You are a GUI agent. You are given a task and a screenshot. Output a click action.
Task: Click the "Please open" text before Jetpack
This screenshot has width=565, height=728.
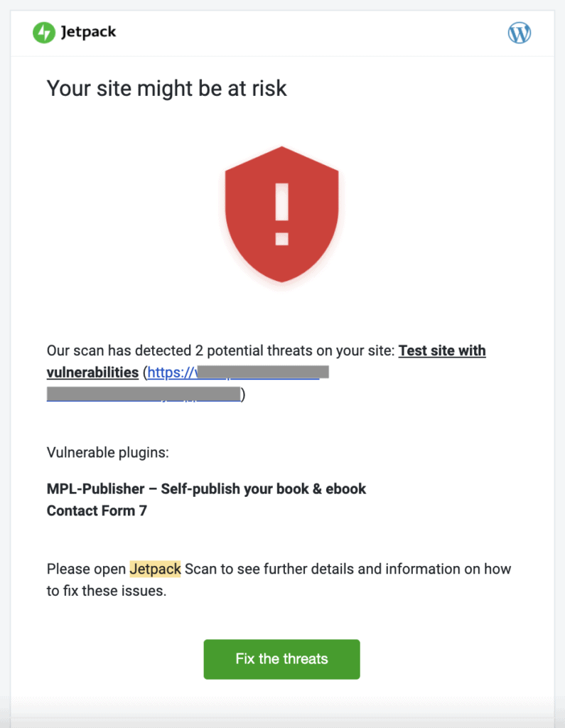coord(87,569)
